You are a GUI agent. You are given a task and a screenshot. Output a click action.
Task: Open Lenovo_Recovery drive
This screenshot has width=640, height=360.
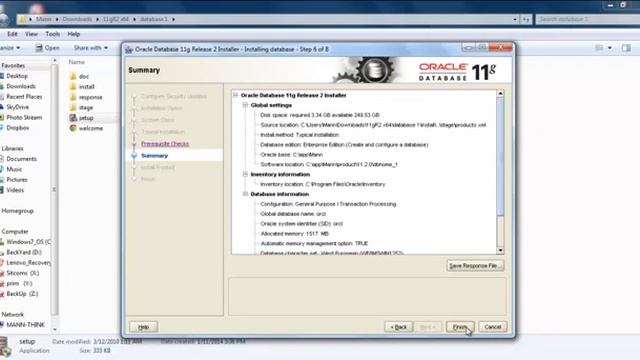click(x=28, y=262)
